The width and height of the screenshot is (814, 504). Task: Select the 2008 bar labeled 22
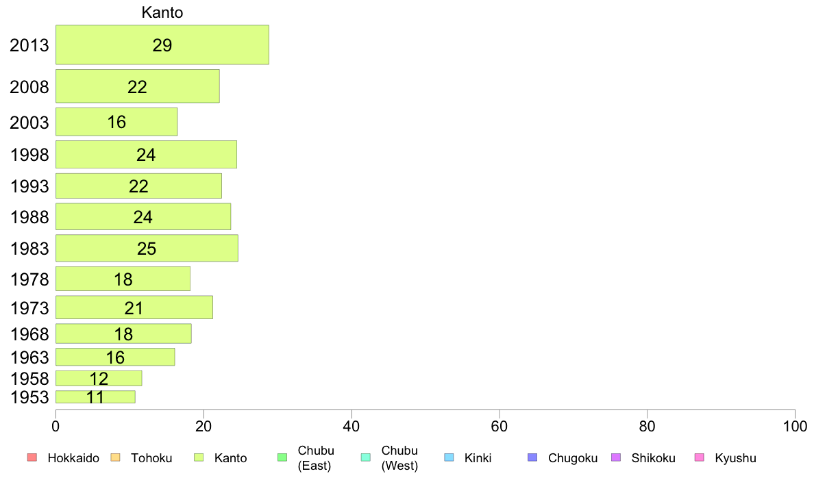tap(138, 86)
